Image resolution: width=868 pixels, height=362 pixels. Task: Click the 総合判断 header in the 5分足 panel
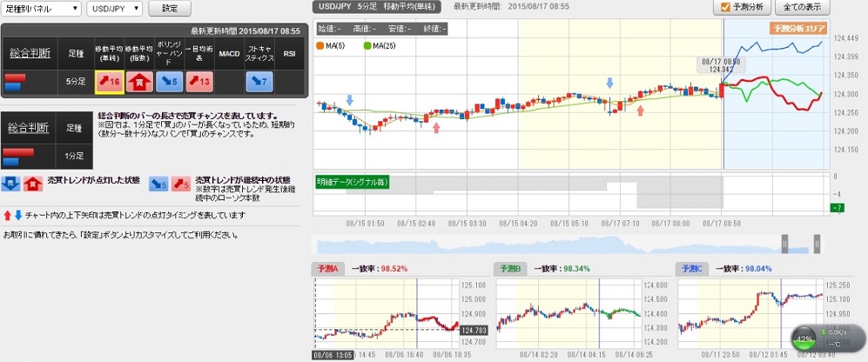[30, 53]
